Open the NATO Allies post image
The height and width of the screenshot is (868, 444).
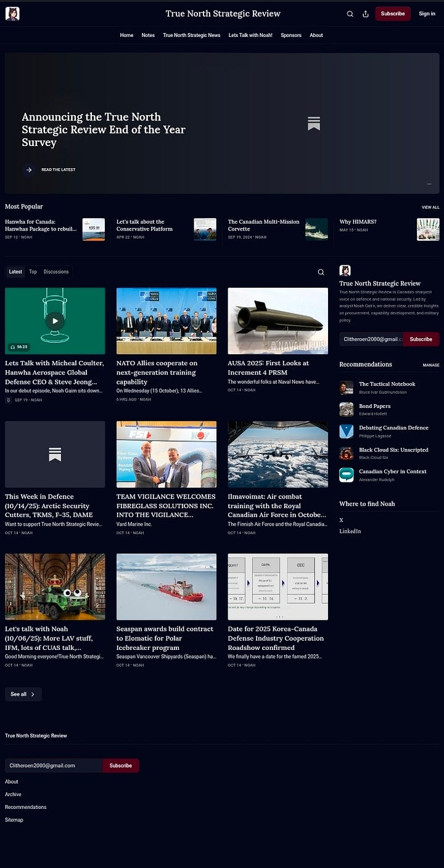pyautogui.click(x=166, y=321)
